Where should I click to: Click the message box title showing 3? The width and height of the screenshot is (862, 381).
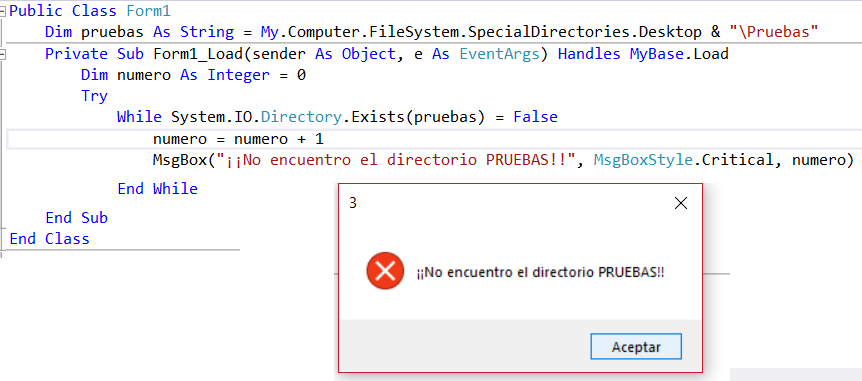pyautogui.click(x=353, y=203)
